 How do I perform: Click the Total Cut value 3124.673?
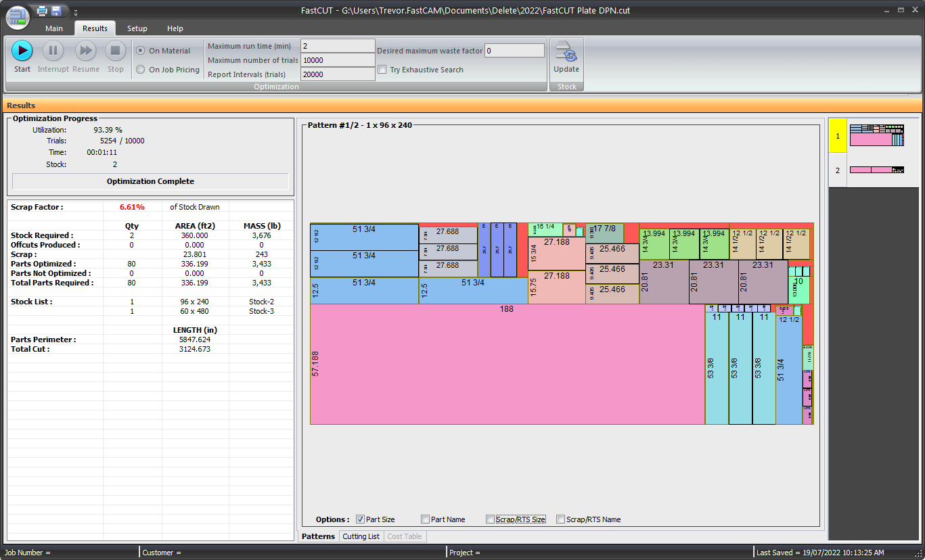click(195, 349)
